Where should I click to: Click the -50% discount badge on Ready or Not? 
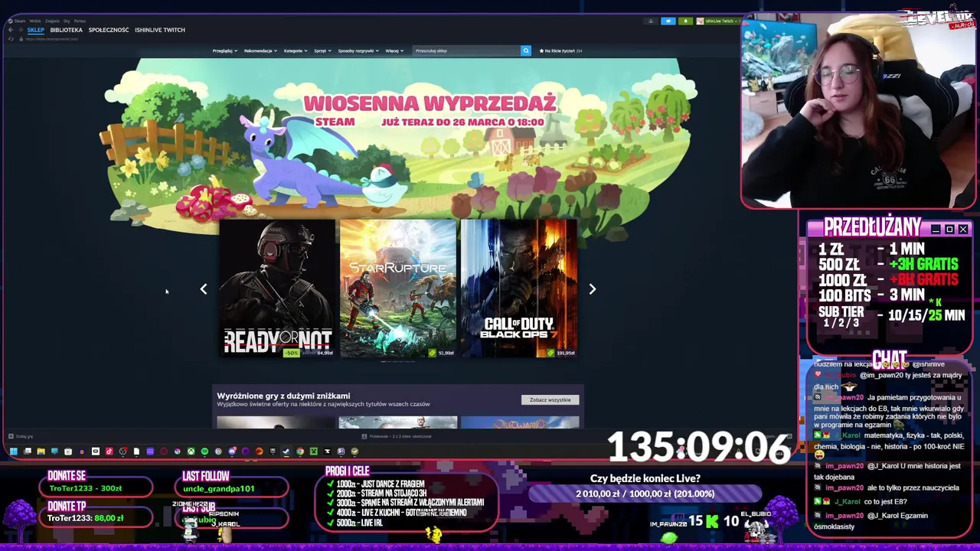tap(291, 353)
